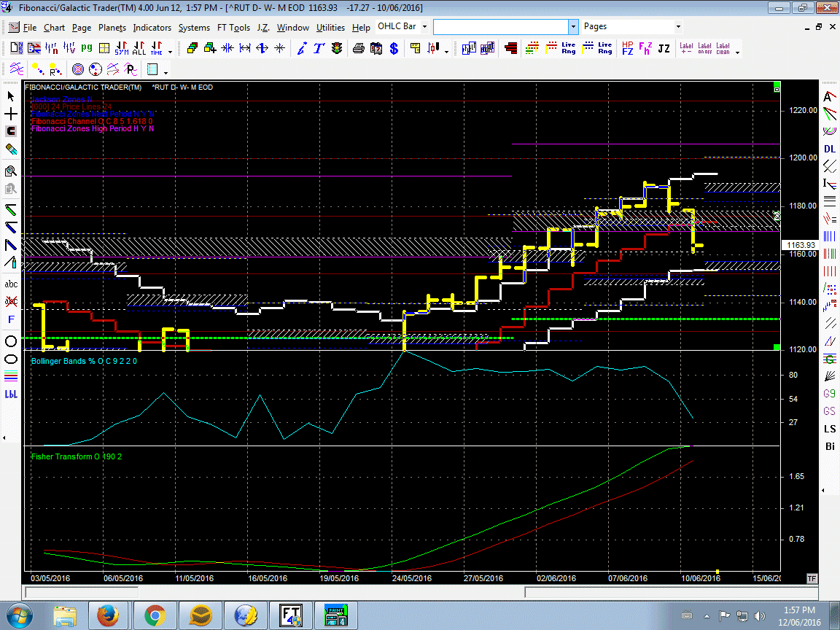Click the traffic light icon
The width and height of the screenshot is (840, 630).
[336, 48]
